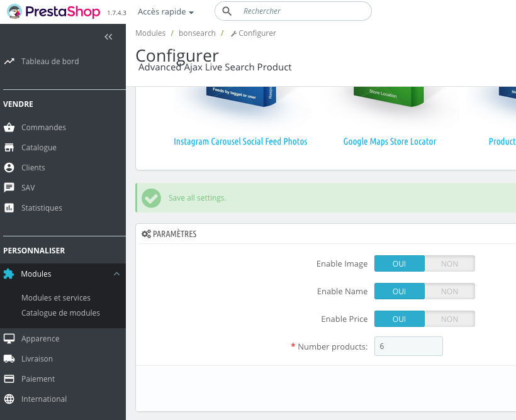Click the Save all settings message
This screenshot has width=516, height=420.
198,197
